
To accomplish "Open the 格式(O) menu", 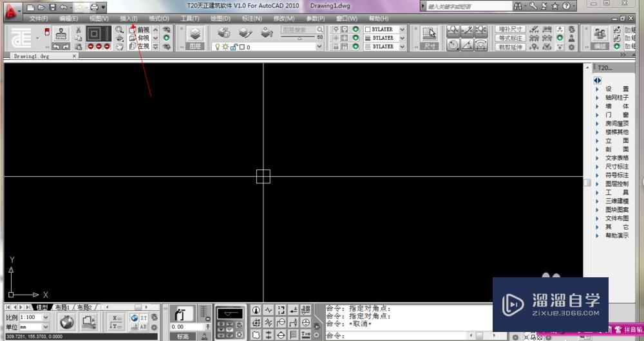I will pos(159,19).
